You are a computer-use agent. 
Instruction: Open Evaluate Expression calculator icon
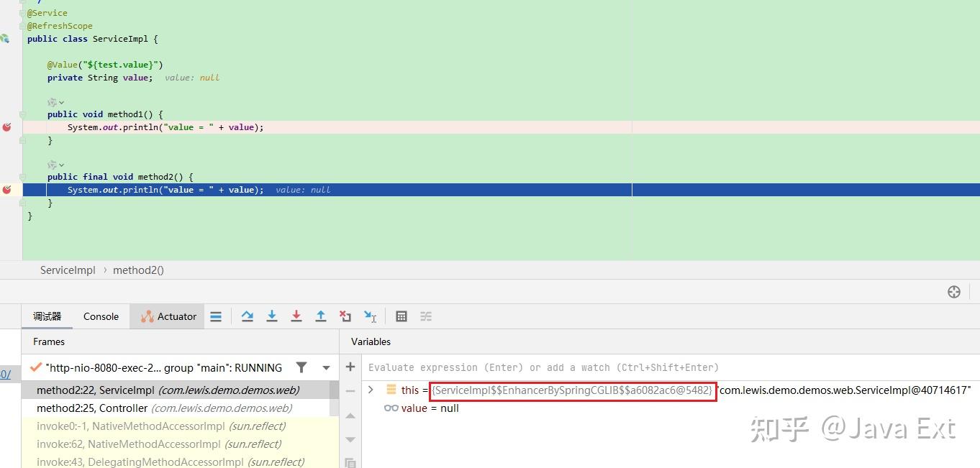[x=401, y=316]
